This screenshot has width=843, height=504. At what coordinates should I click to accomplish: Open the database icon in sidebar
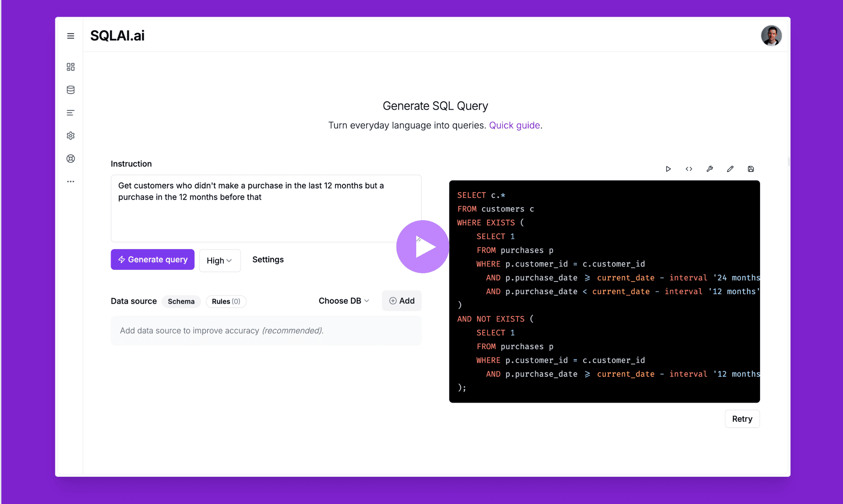(70, 90)
